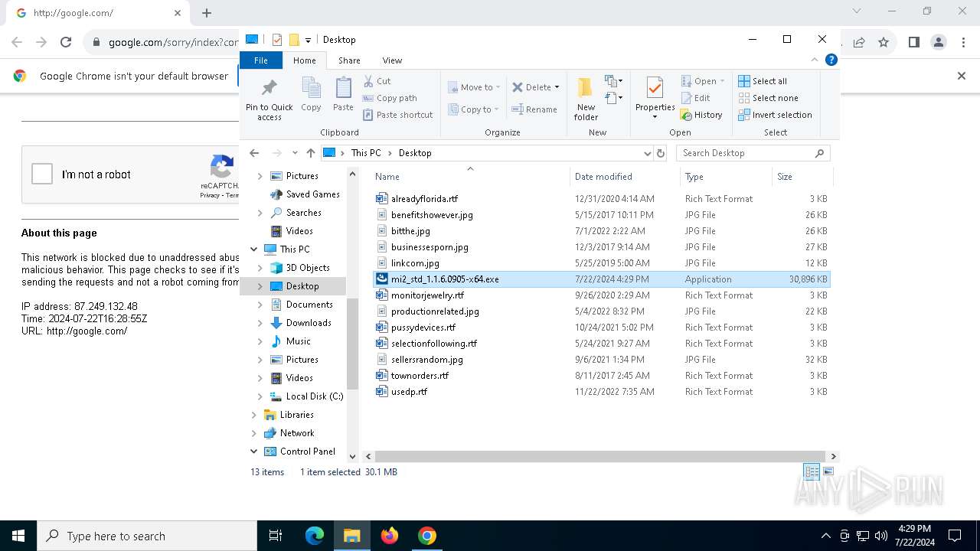Bookmark this page star icon in Chrome
980x551 pixels.
tap(884, 42)
